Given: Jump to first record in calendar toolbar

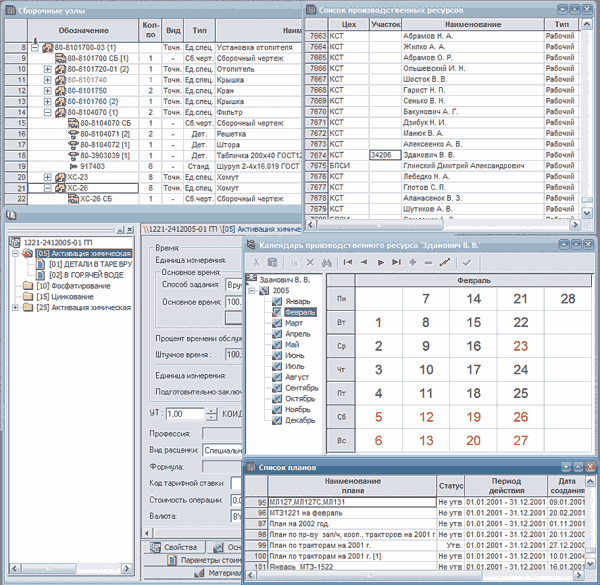Looking at the screenshot, I should 348,262.
